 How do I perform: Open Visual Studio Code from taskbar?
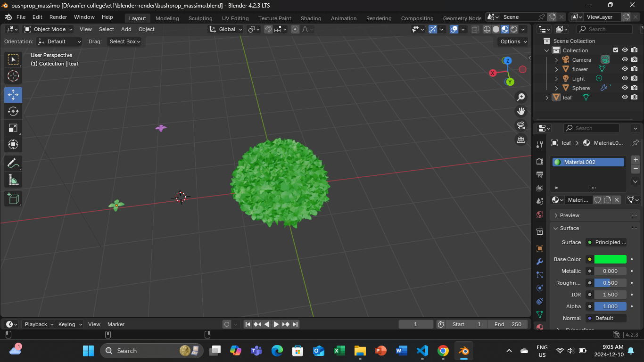tap(422, 351)
